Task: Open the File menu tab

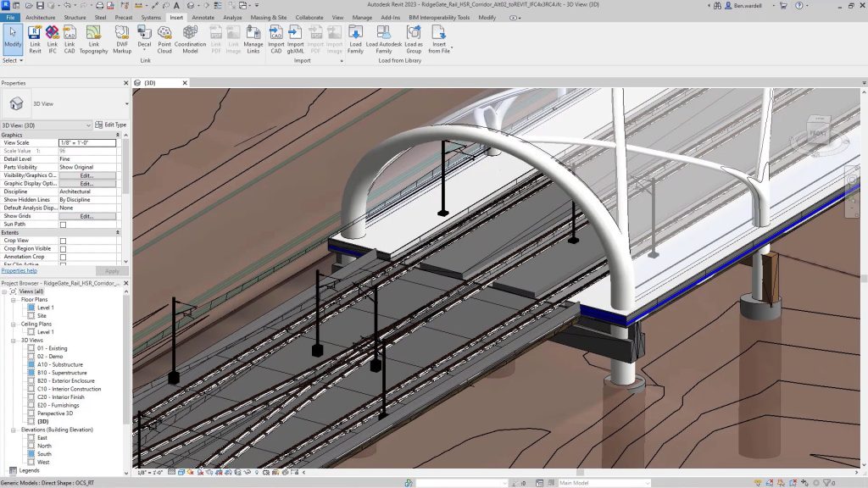Action: tap(10, 18)
